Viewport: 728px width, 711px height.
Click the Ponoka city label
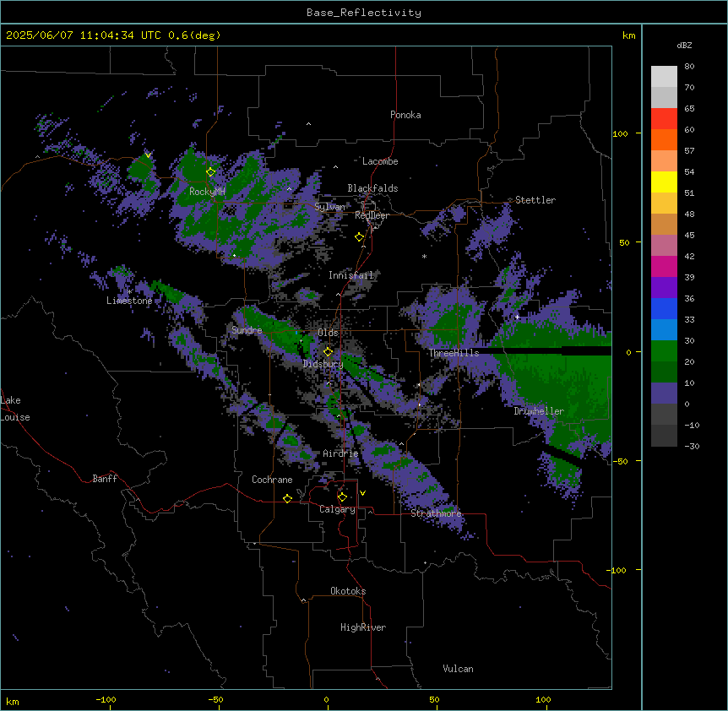(x=405, y=115)
